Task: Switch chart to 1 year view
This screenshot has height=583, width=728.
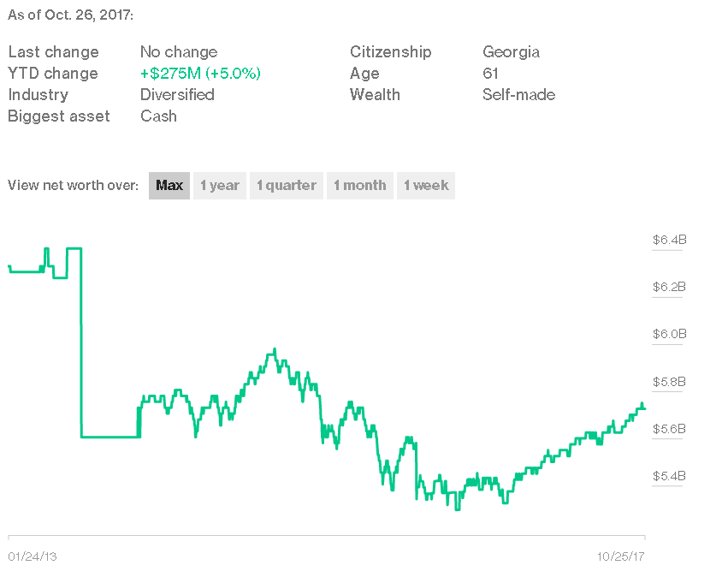Action: coord(220,186)
